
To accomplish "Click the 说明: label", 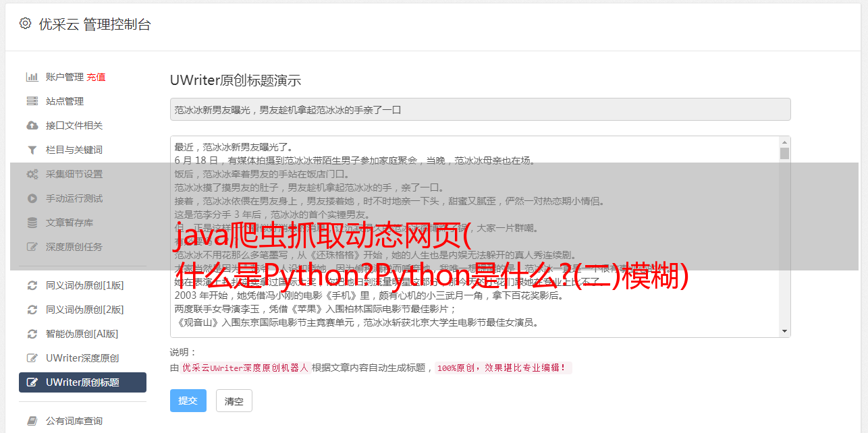I will pos(183,352).
